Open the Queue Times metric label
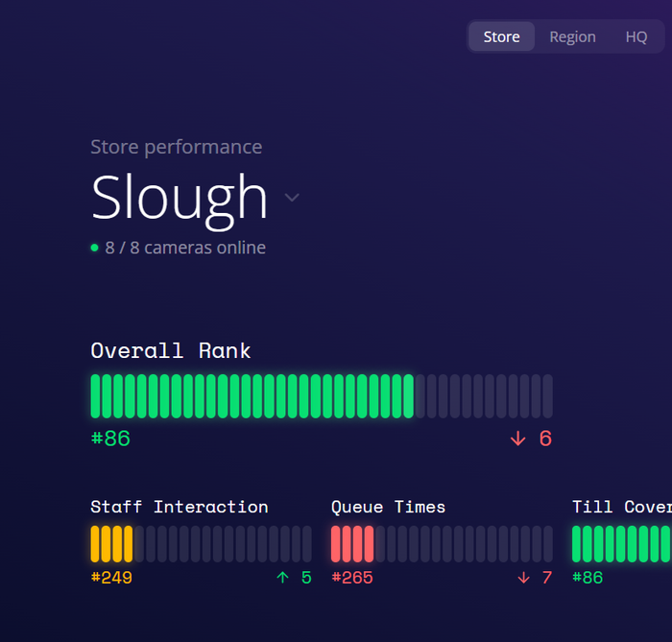 tap(388, 507)
